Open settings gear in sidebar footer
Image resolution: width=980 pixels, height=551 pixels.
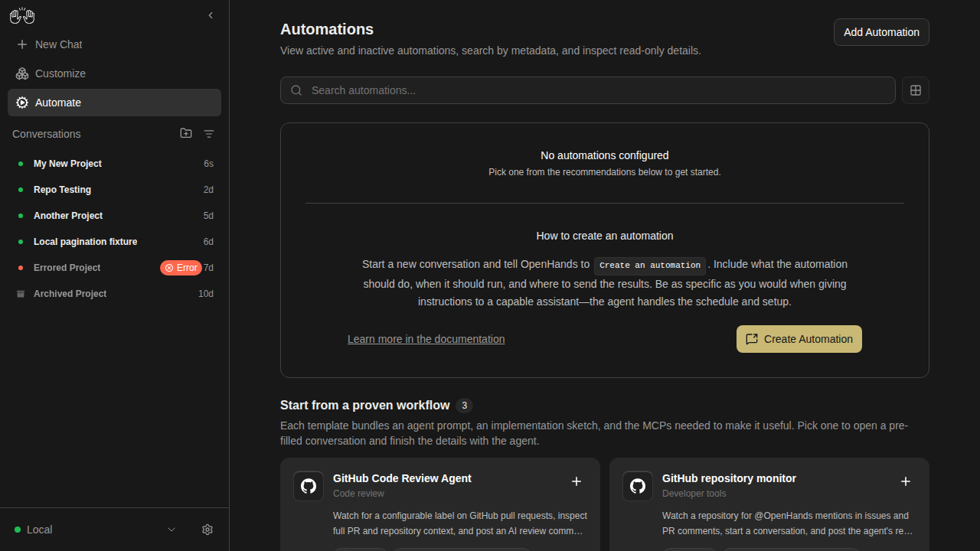coord(207,530)
